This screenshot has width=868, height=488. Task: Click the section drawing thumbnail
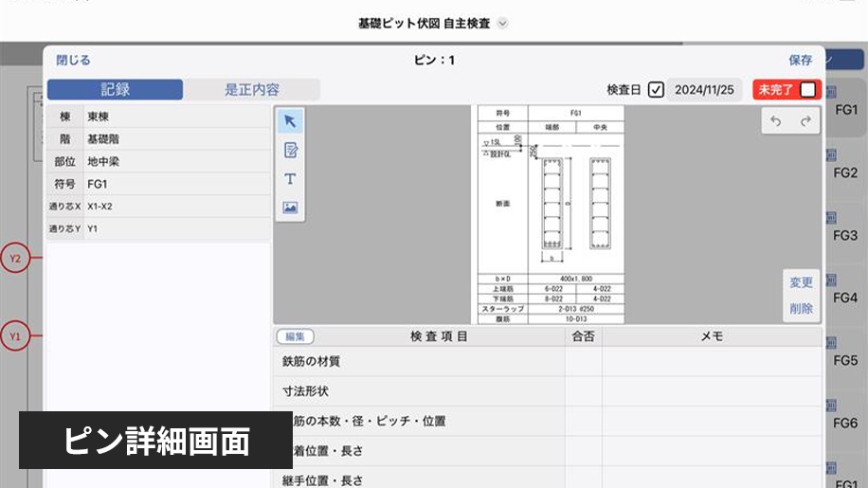click(x=551, y=214)
